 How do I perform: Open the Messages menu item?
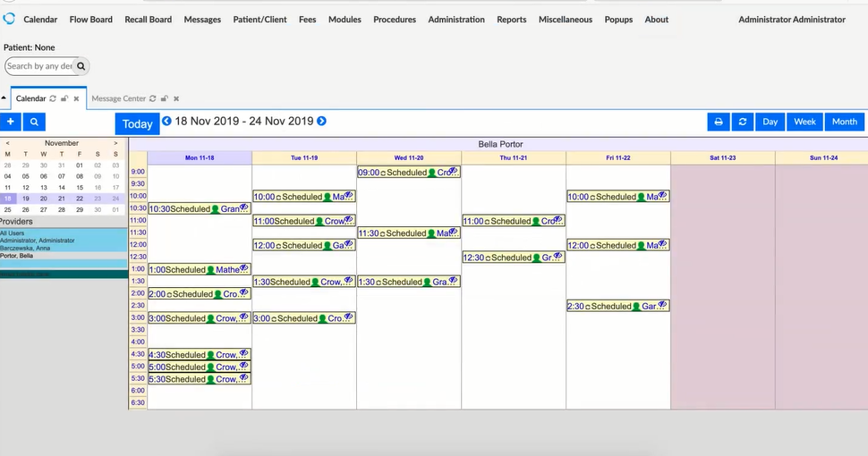point(202,20)
